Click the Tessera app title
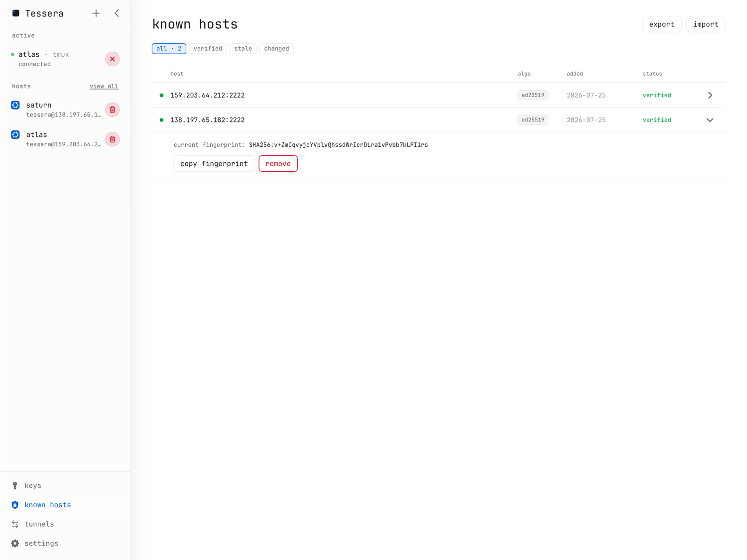The height and width of the screenshot is (560, 747). [x=44, y=13]
